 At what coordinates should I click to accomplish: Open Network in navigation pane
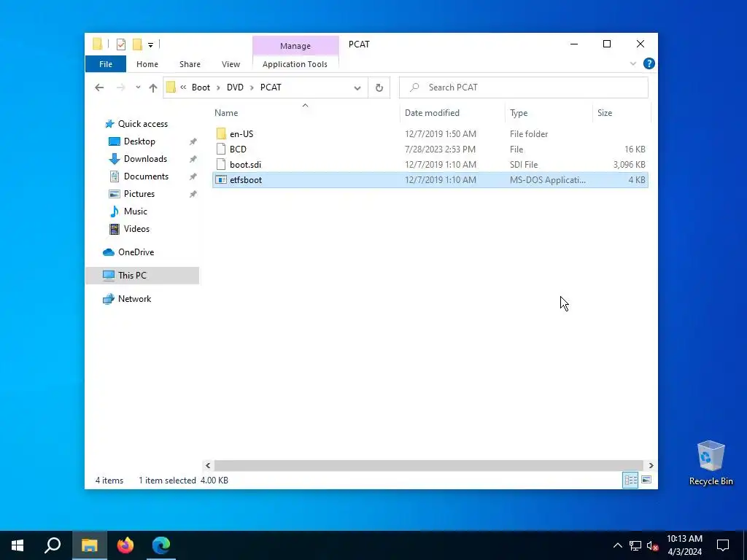pos(134,298)
